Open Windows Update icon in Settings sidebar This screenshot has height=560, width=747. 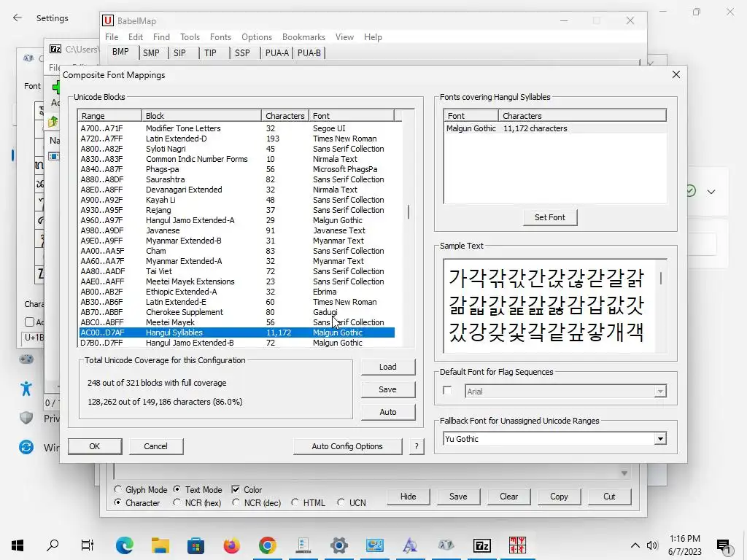coord(26,447)
